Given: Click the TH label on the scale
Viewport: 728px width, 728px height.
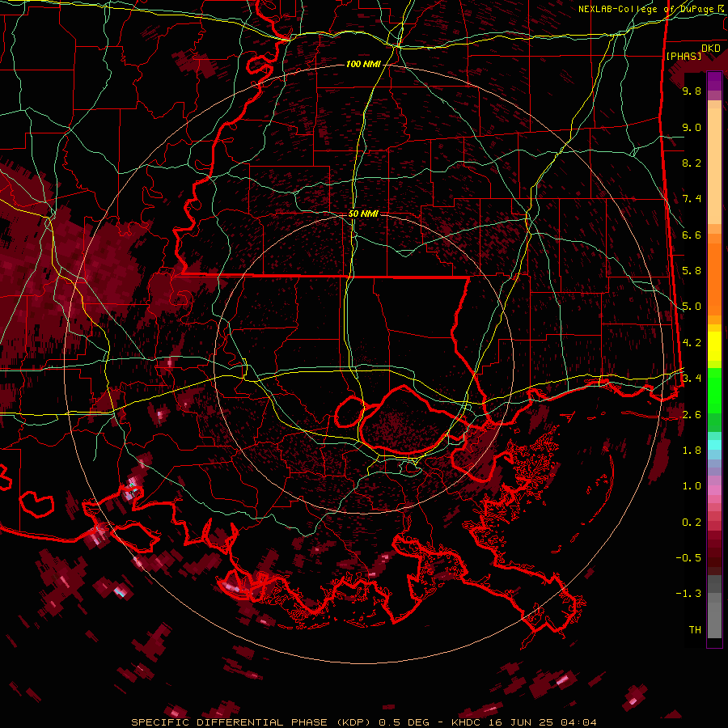Looking at the screenshot, I should (695, 630).
